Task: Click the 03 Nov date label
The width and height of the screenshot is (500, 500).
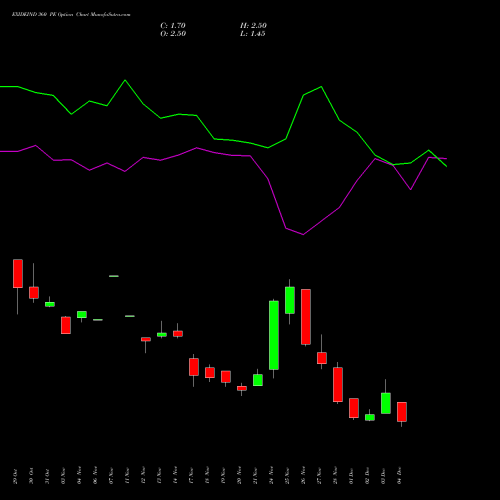Action: point(63,476)
